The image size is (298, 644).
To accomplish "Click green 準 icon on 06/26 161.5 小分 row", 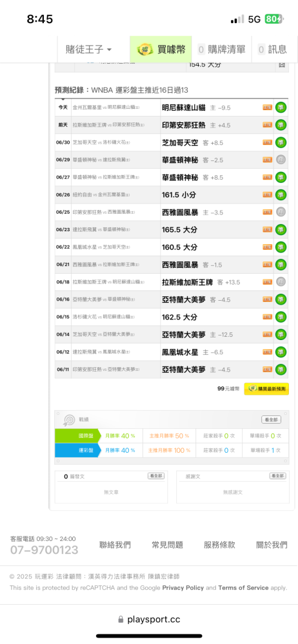I will [x=281, y=194].
